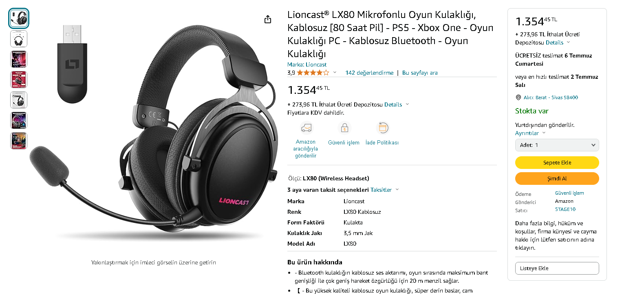644x295 pixels.
Task: Open the Marka: Lioncast brand link
Action: coord(307,64)
